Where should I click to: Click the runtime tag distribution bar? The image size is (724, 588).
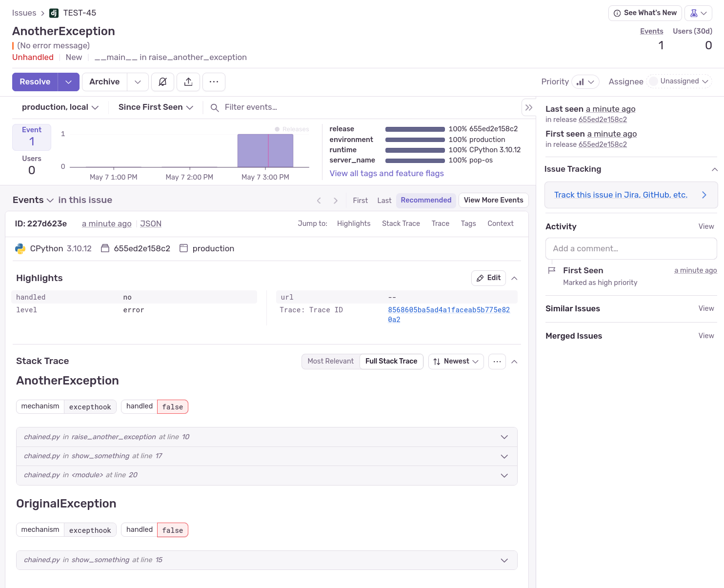click(x=415, y=150)
